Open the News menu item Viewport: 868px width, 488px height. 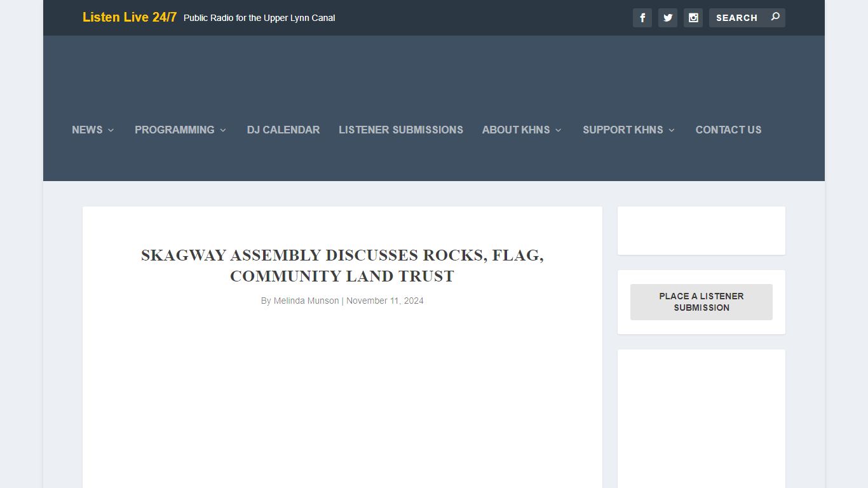click(x=87, y=130)
